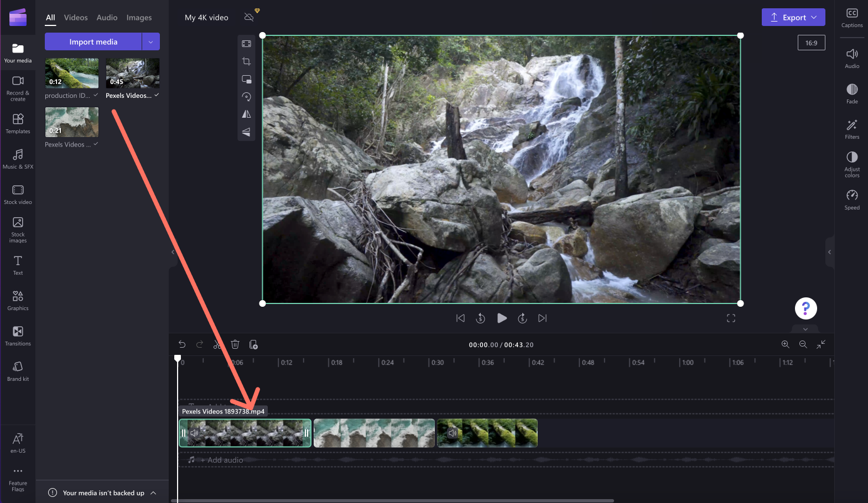Expand the Import media dropdown arrow
Image resolution: width=868 pixels, height=503 pixels.
[x=151, y=41]
